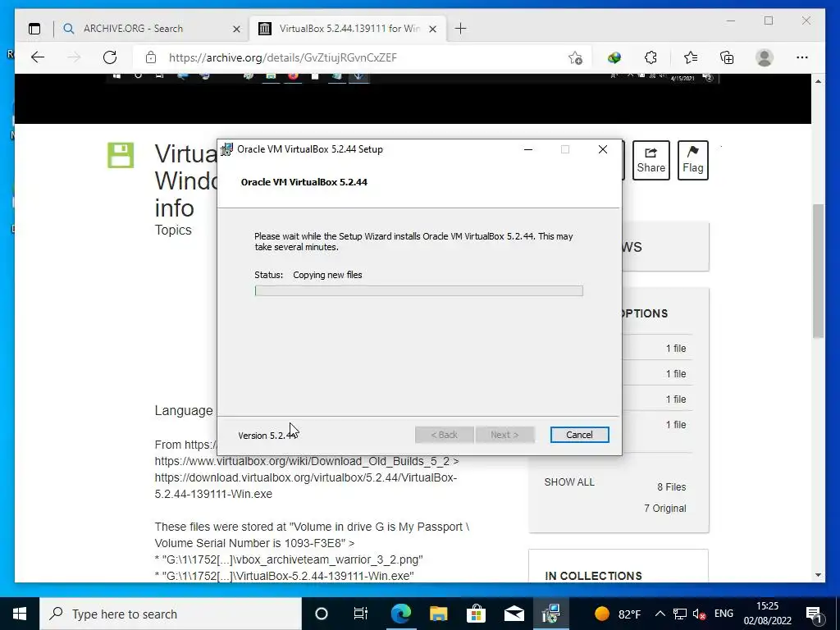Open the 7 Original link

point(664,509)
